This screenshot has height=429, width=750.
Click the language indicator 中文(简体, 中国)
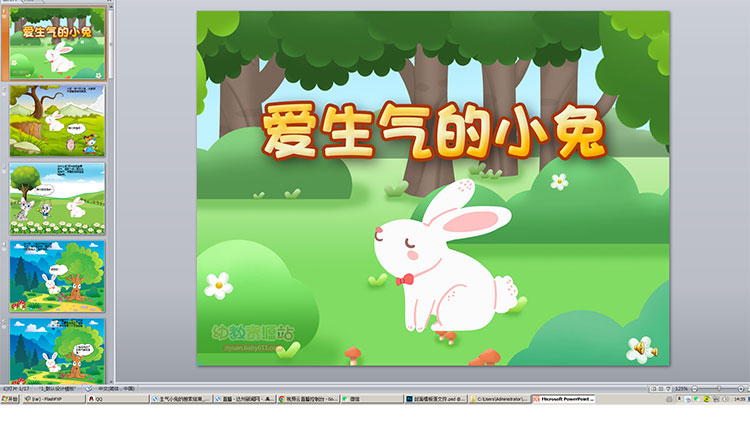tap(116, 389)
